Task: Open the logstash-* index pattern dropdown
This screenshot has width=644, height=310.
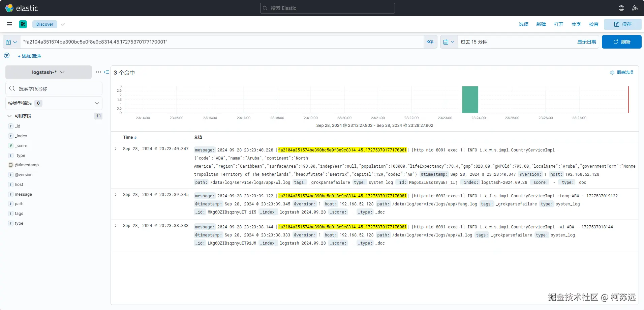Action: coord(49,72)
